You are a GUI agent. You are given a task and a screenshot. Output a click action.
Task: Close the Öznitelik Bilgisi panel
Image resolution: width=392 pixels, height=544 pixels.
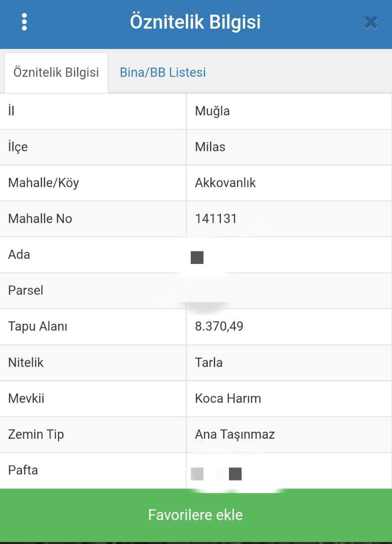tap(370, 23)
